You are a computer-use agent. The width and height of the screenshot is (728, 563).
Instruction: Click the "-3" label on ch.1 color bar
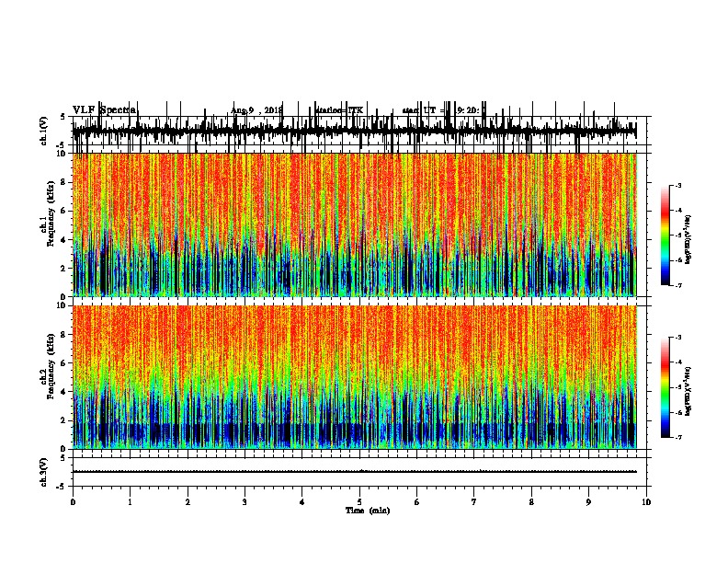click(x=678, y=186)
